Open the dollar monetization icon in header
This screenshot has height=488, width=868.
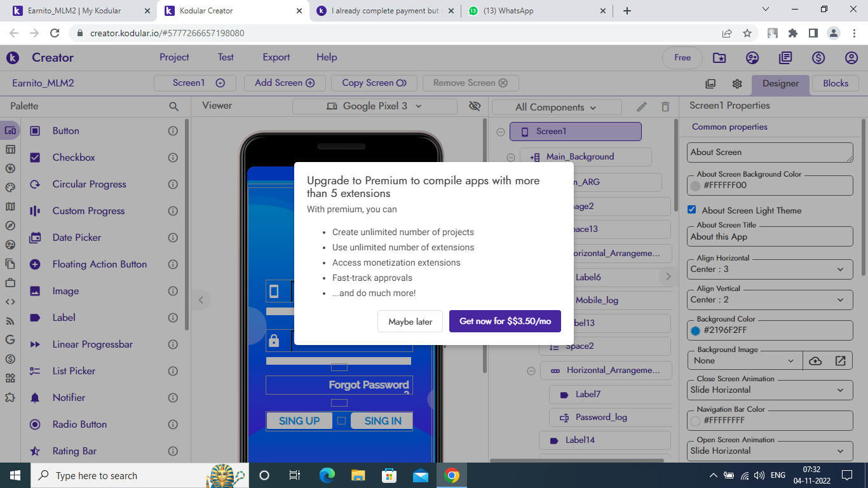pyautogui.click(x=818, y=58)
